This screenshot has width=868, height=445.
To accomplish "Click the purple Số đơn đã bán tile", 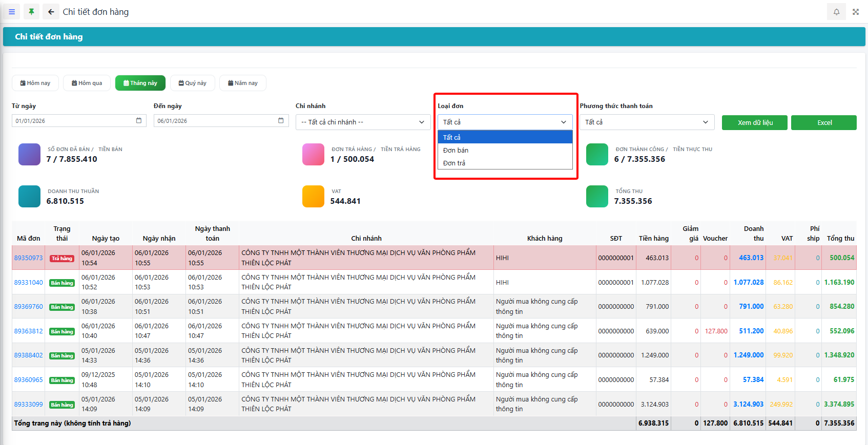I will (29, 155).
